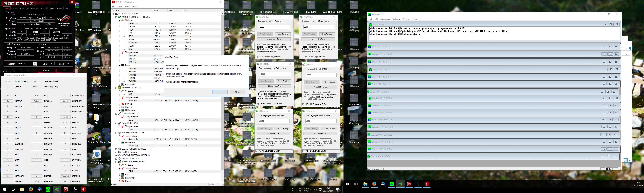This screenshot has height=193, width=644.
Task: Expand the Crucial_CT1050MX300SSD1 tree node
Action: click(x=116, y=149)
